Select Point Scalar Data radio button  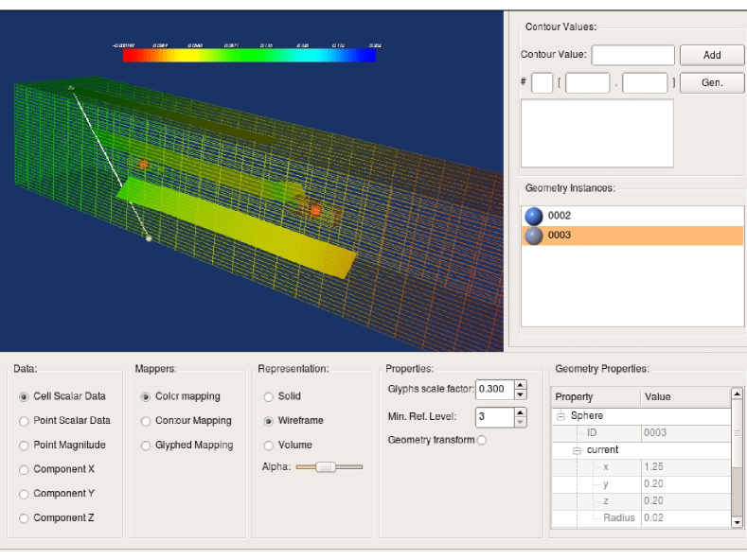25,421
